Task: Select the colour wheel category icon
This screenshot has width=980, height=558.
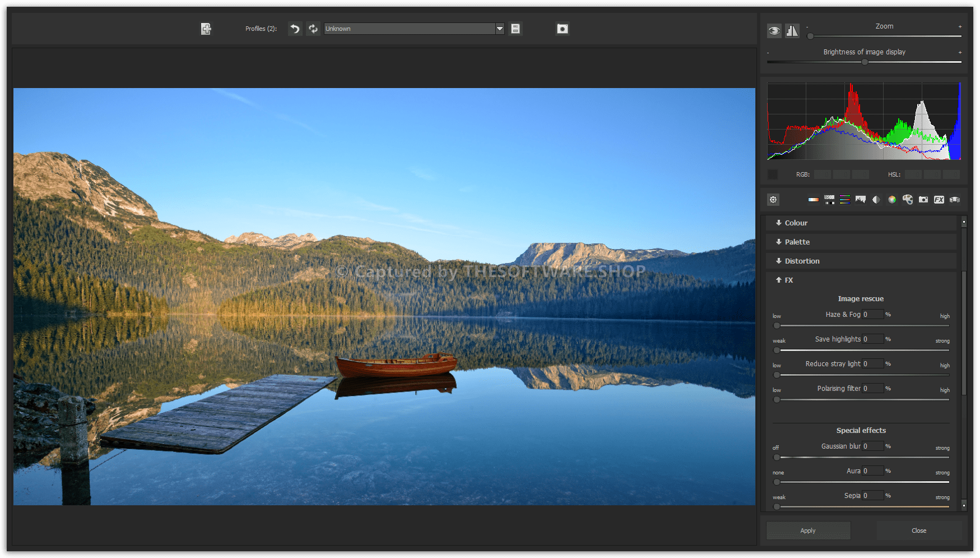Action: pyautogui.click(x=892, y=200)
